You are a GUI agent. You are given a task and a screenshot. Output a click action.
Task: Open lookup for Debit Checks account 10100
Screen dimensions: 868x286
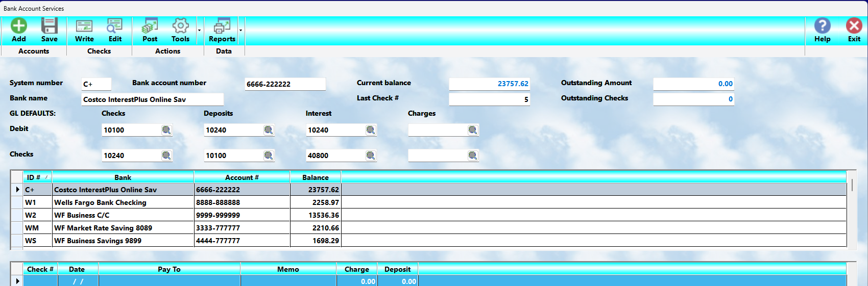(x=166, y=130)
